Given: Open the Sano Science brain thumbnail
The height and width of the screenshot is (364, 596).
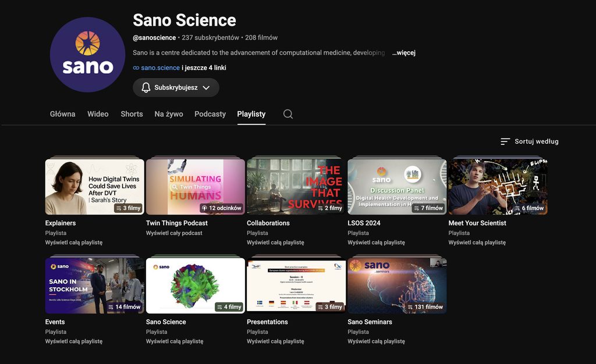Looking at the screenshot, I should tap(196, 286).
